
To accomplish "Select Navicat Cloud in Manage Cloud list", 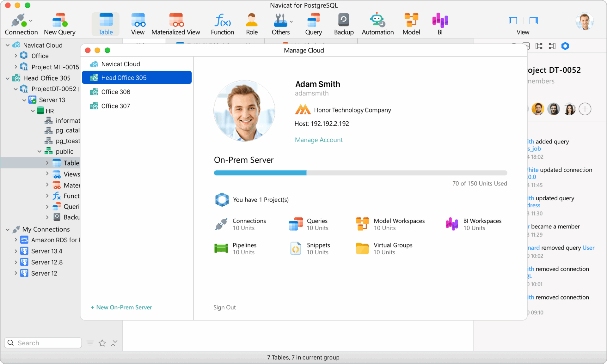I will [120, 64].
